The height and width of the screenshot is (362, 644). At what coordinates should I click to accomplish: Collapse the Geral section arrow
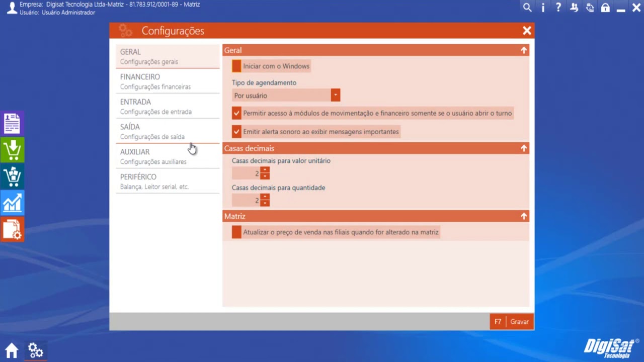click(524, 50)
